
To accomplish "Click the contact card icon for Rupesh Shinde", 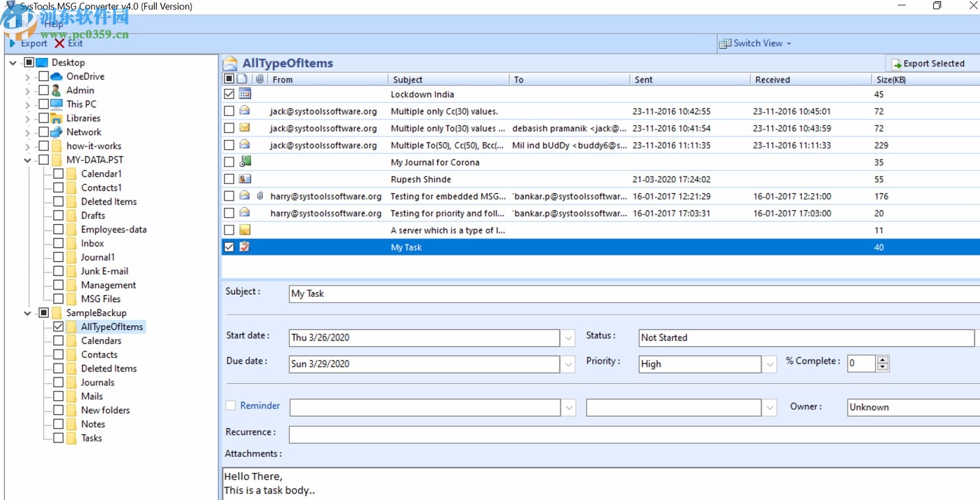I will coord(245,179).
